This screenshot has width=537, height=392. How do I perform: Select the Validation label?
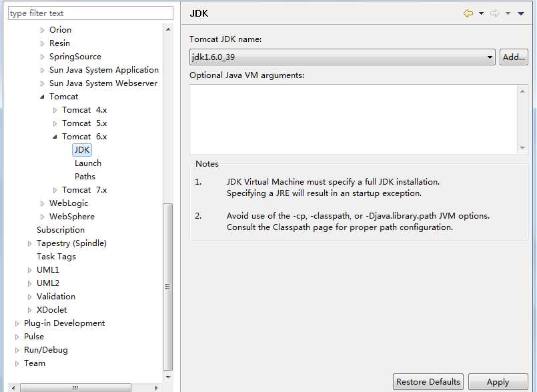click(56, 297)
